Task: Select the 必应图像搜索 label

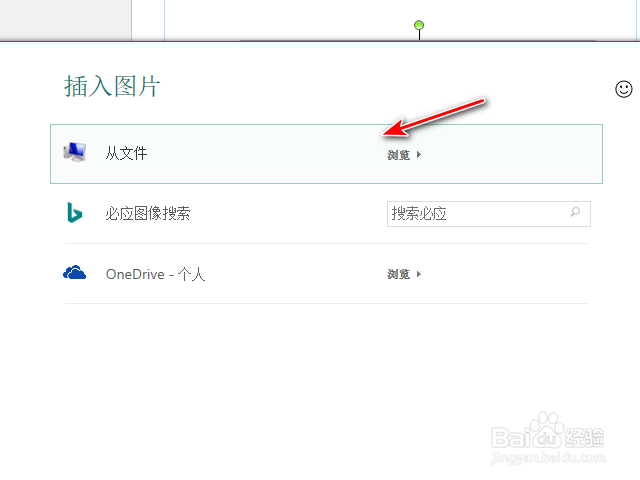Action: (148, 213)
